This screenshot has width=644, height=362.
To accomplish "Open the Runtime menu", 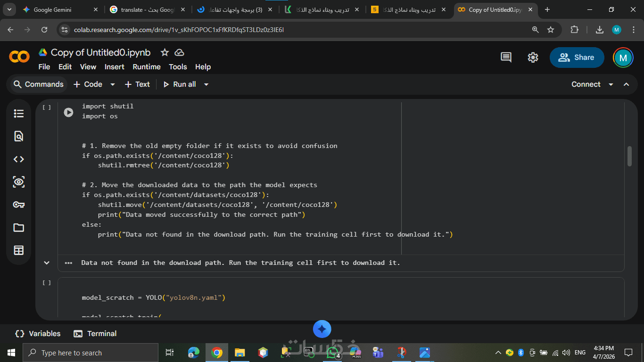I will click(147, 67).
